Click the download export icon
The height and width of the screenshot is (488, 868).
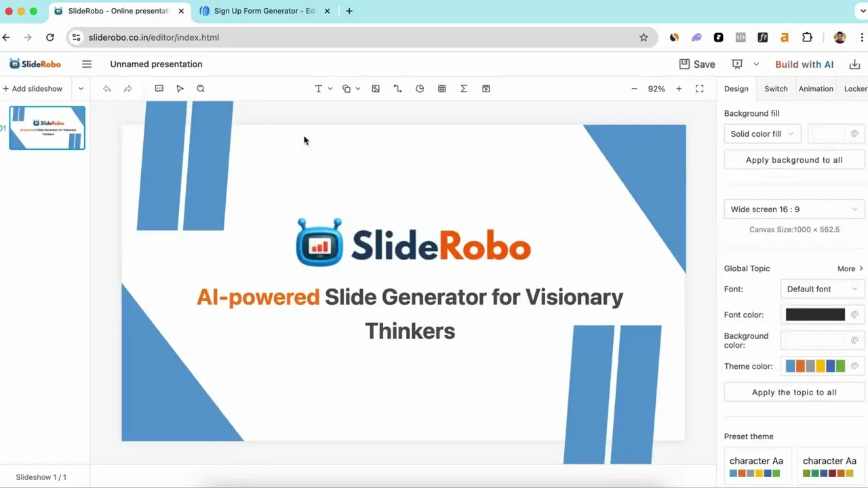click(854, 64)
